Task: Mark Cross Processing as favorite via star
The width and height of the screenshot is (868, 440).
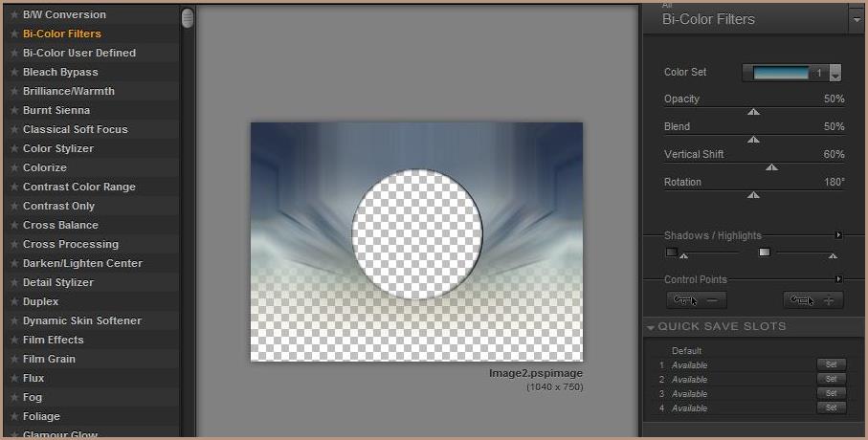Action: click(13, 244)
